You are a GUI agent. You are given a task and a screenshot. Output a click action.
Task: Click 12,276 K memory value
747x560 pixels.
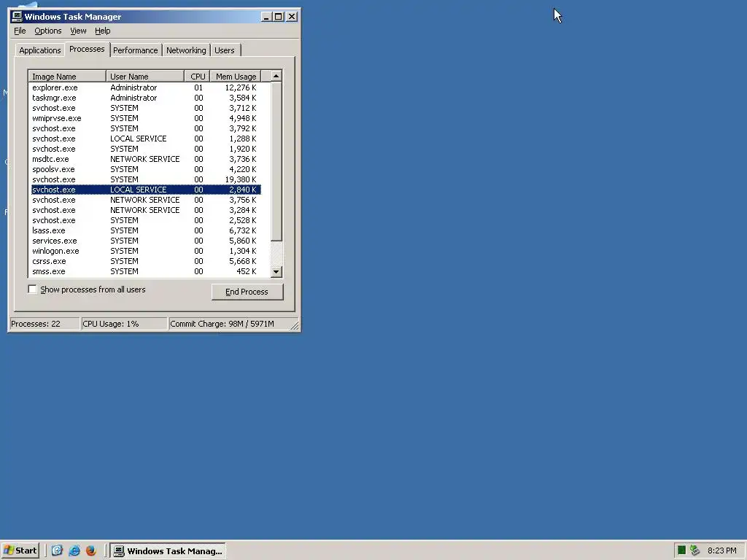click(241, 87)
